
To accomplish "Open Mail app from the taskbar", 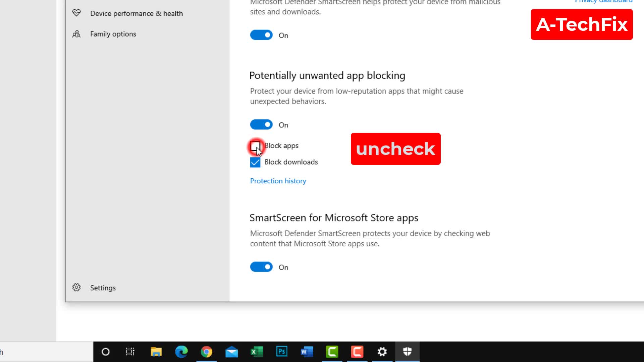I will tap(231, 352).
